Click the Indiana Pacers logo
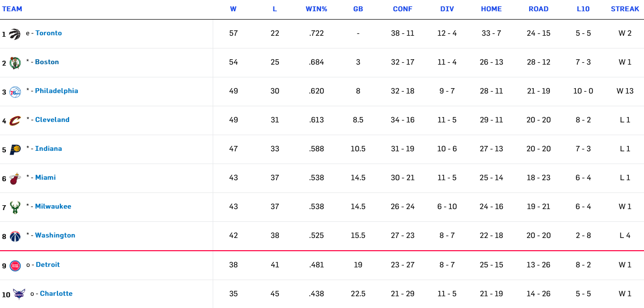Image resolution: width=644 pixels, height=308 pixels. point(15,149)
